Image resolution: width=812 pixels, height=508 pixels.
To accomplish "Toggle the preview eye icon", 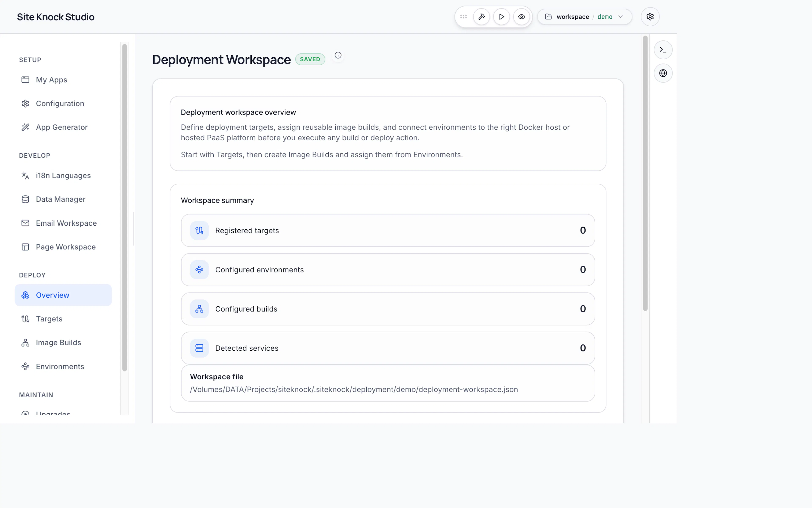I will [521, 17].
